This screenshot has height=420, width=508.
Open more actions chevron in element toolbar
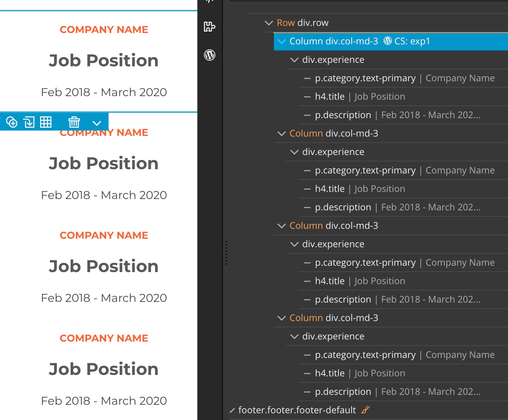coord(97,123)
